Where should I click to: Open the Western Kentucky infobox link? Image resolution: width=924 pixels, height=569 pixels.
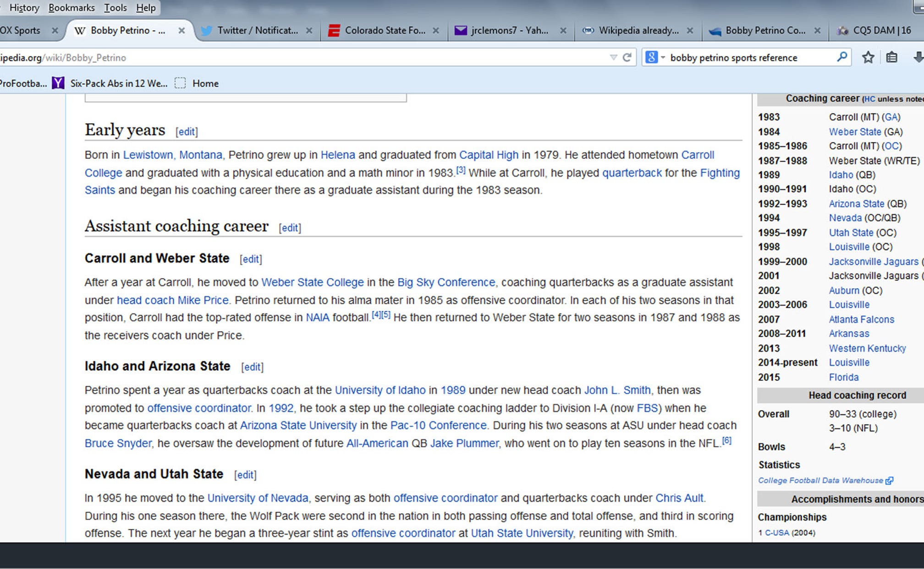(x=867, y=348)
